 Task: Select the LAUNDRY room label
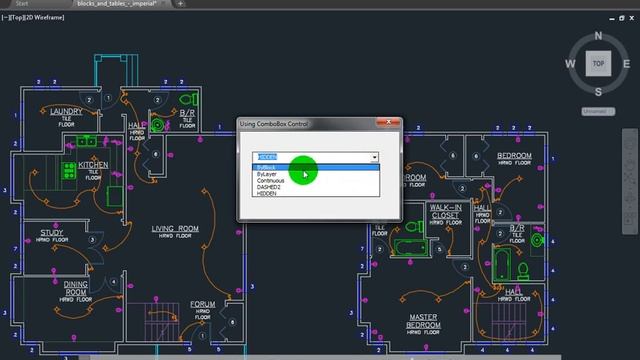66,111
